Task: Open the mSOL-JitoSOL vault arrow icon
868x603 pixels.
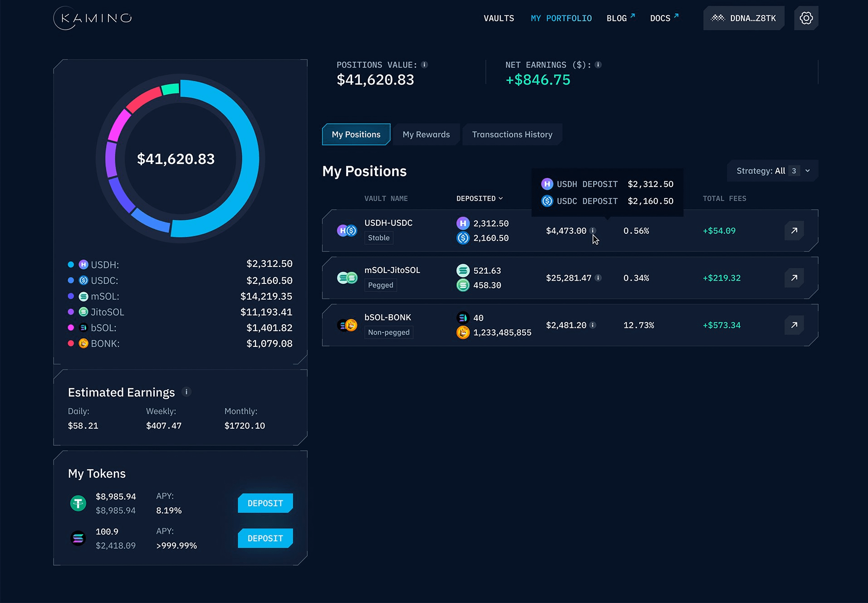Action: pos(794,278)
